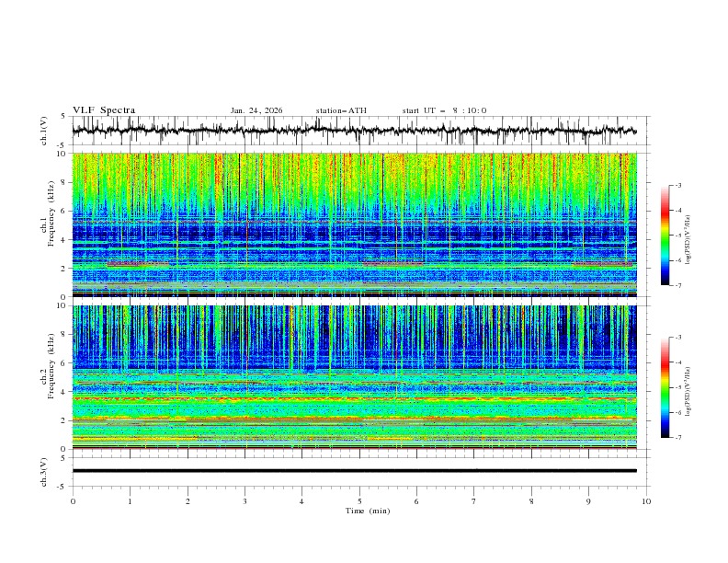Click the "-5" tick on the lower color bar
728x563 pixels.
click(x=677, y=387)
